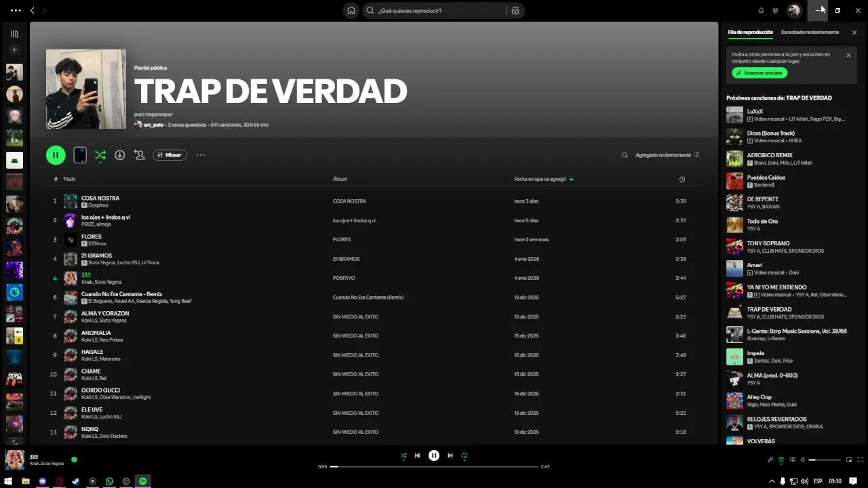Viewport: 868px width, 488px height.
Task: Pause playlist with big green button
Action: tap(56, 155)
